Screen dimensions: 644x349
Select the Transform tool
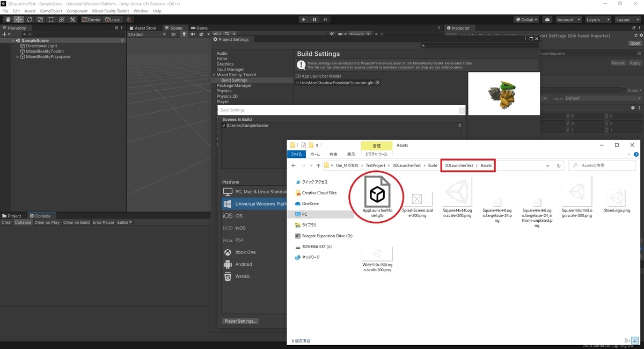pos(61,19)
